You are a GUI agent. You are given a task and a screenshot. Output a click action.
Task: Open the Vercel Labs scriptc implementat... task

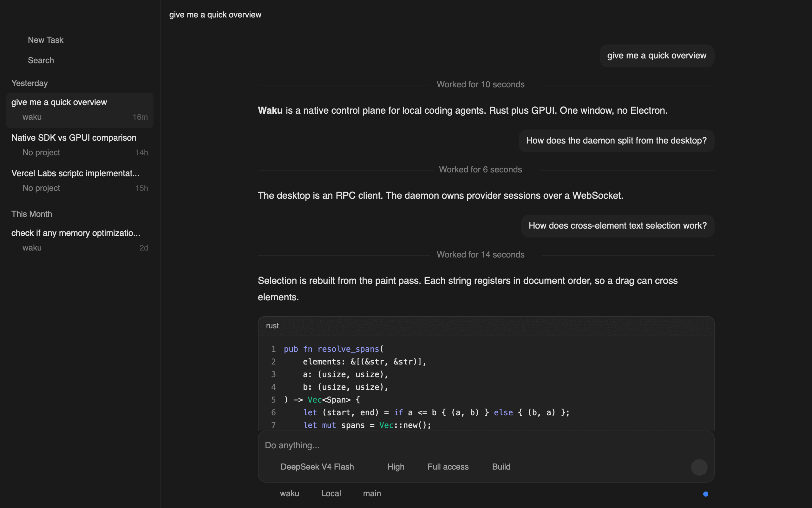tap(80, 181)
